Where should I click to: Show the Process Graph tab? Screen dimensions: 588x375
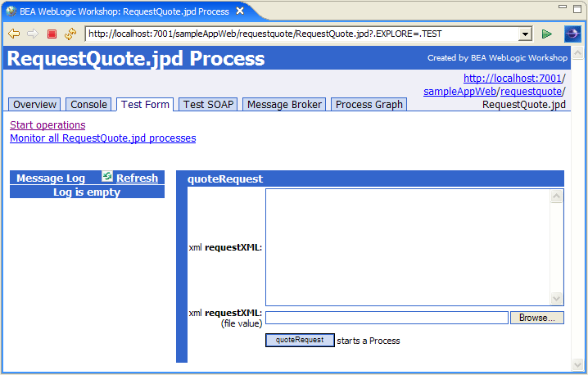(x=369, y=104)
